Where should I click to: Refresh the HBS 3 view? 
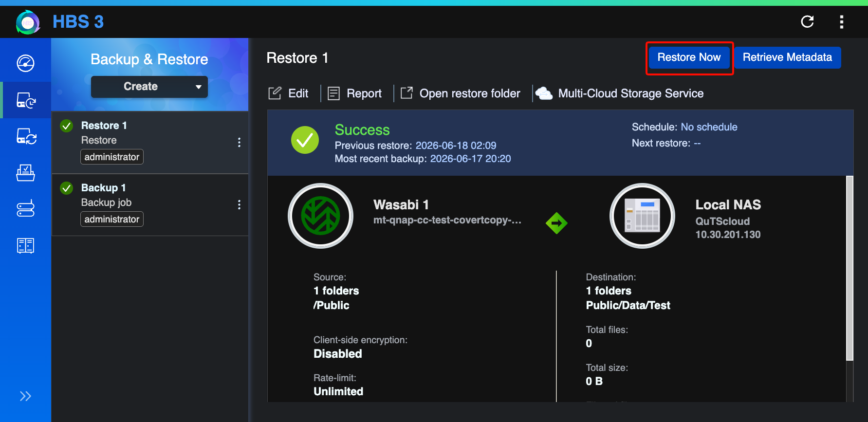click(x=807, y=21)
